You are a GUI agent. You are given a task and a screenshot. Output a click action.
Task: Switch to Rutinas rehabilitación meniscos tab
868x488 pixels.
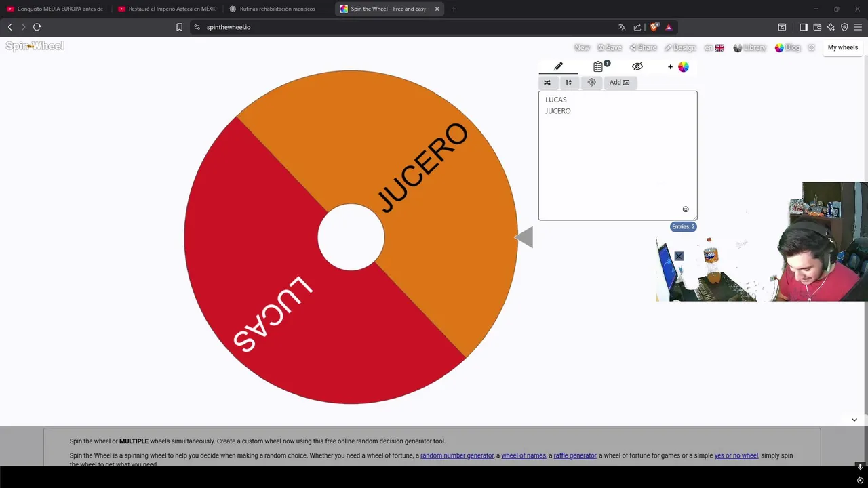coord(278,9)
